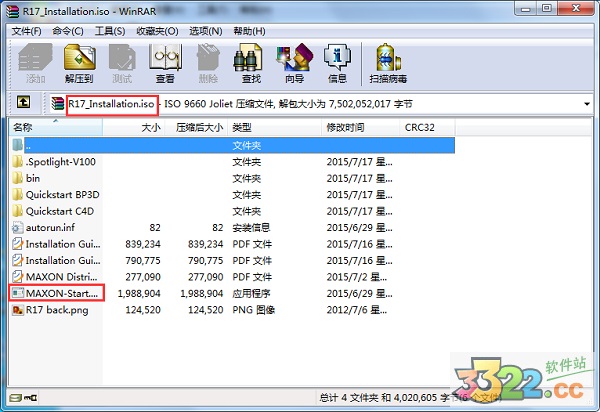Image resolution: width=600 pixels, height=412 pixels.
Task: Click the Find (查找) binoculars icon
Action: tap(248, 57)
